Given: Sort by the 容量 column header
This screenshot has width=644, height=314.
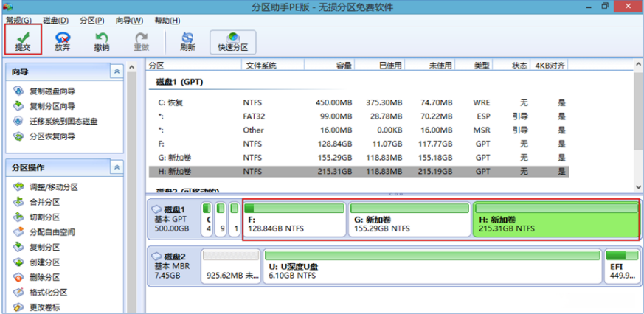Looking at the screenshot, I should coord(329,66).
